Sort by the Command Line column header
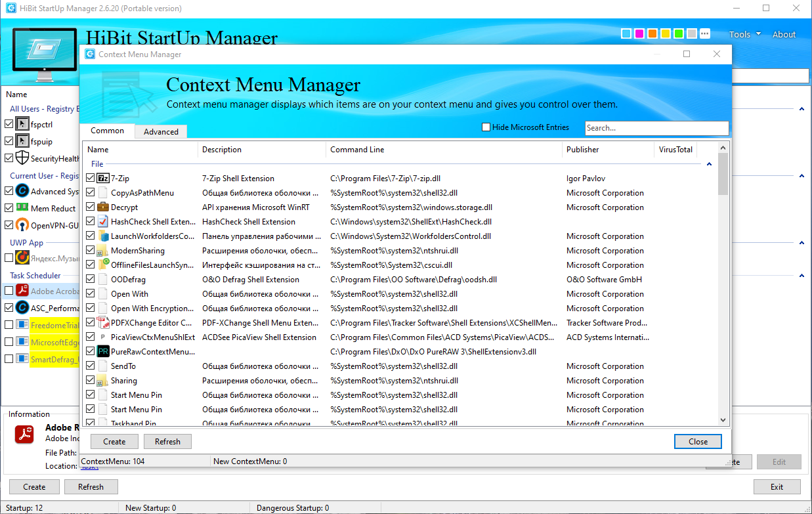Image resolution: width=812 pixels, height=514 pixels. click(444, 150)
